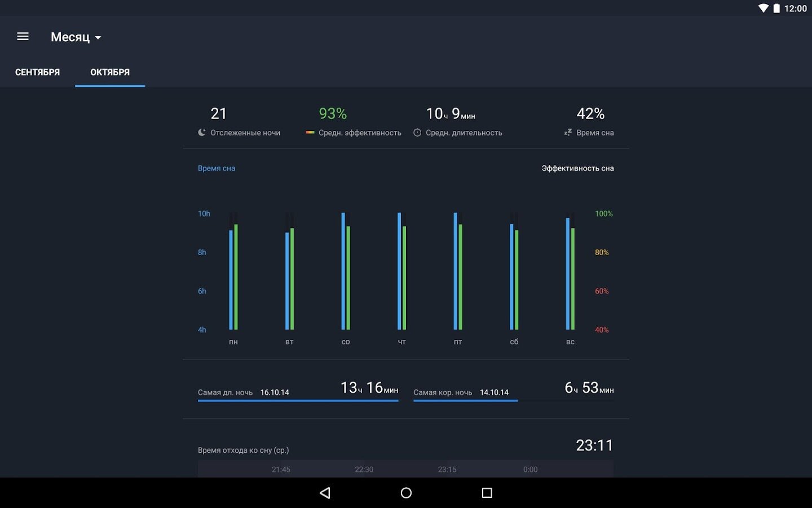Click the moon icon for tracked nights

(x=202, y=133)
